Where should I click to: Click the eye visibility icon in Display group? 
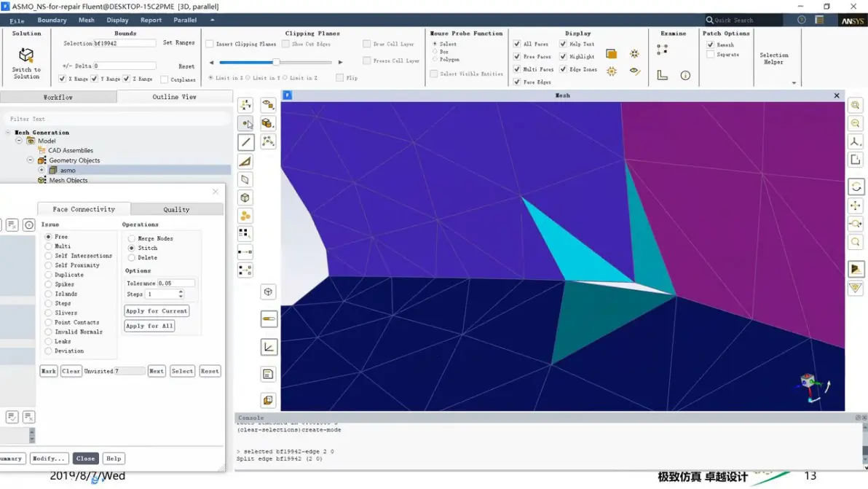(x=634, y=71)
